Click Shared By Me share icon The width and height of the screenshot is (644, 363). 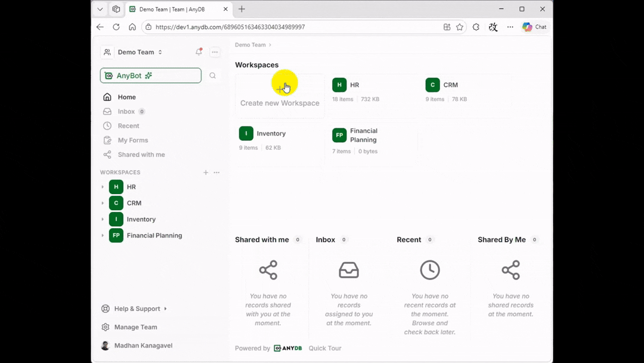click(510, 270)
